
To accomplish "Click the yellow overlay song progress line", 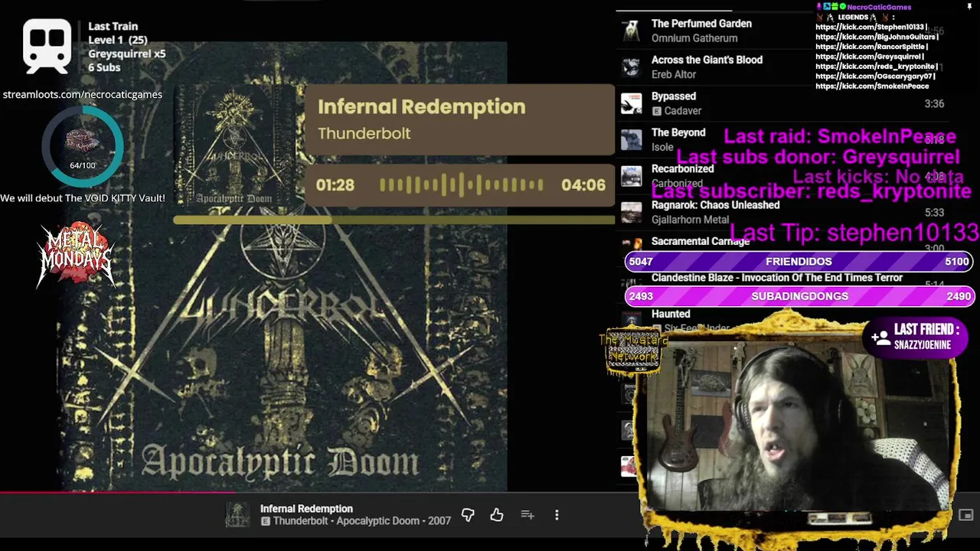I will (x=394, y=220).
